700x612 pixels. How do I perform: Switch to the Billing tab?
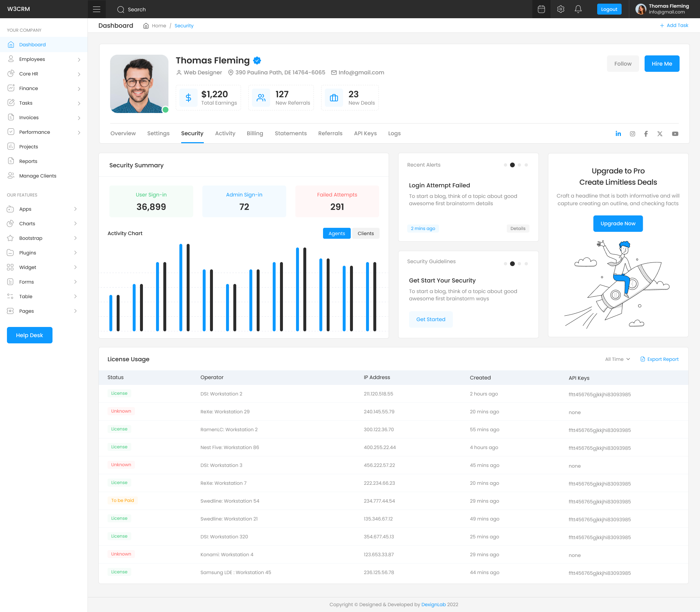(255, 133)
